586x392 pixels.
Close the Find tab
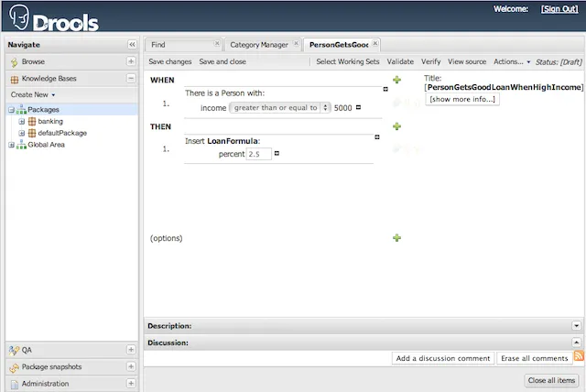[x=217, y=43]
